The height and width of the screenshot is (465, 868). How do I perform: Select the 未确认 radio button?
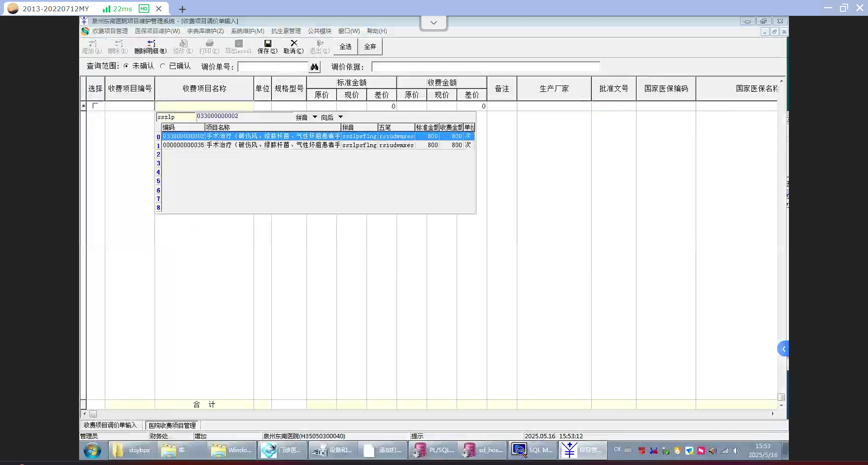[126, 66]
